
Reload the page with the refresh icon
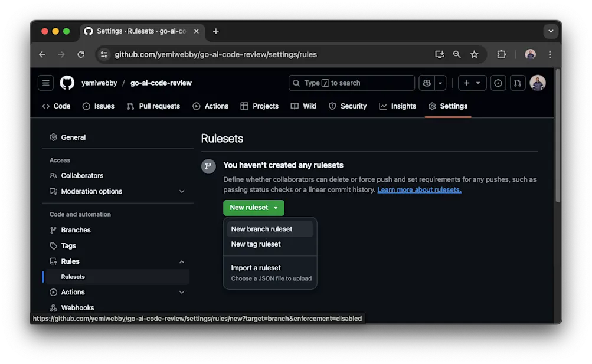81,54
